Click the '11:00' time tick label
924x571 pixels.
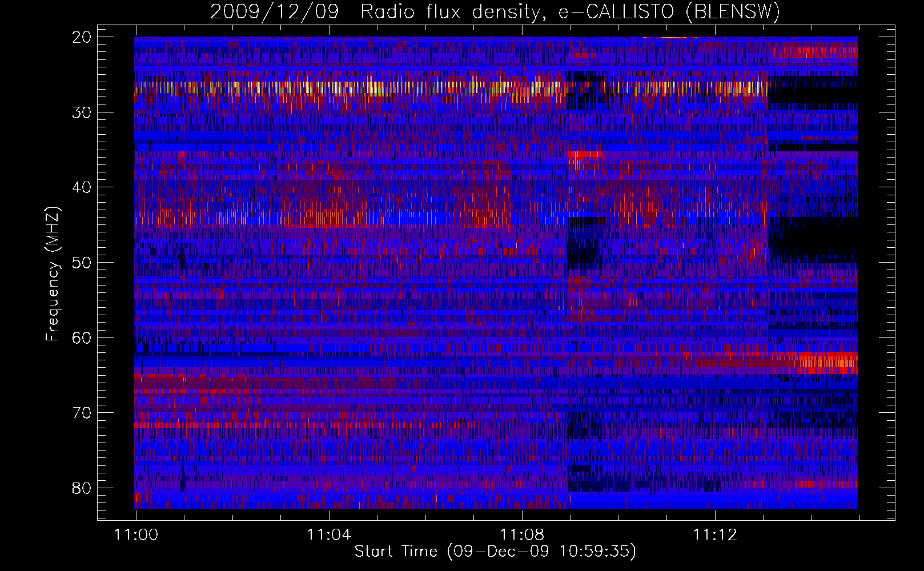coord(136,535)
